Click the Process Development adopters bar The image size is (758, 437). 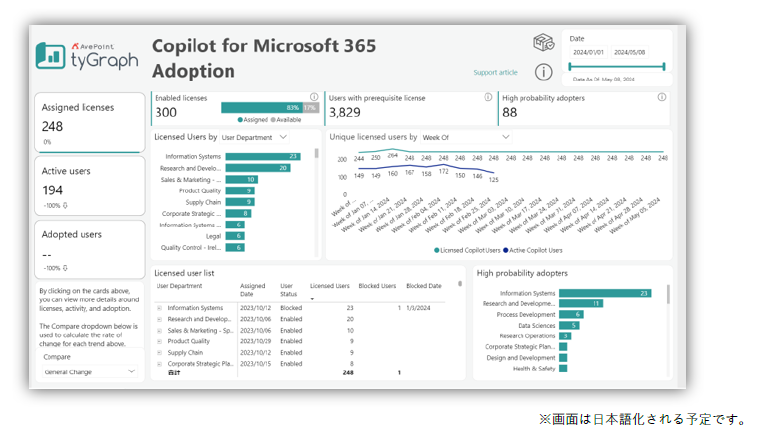click(x=571, y=314)
